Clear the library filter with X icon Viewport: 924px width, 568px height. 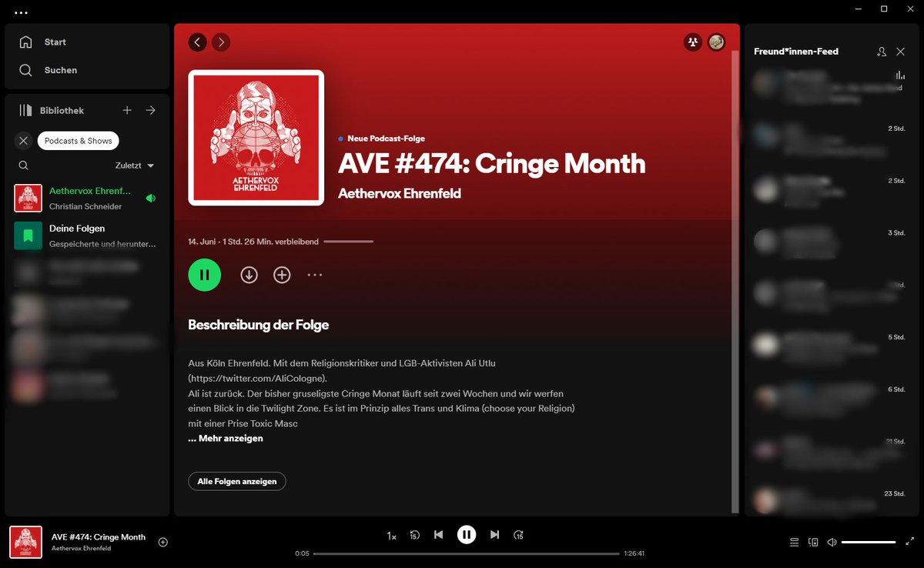point(23,141)
